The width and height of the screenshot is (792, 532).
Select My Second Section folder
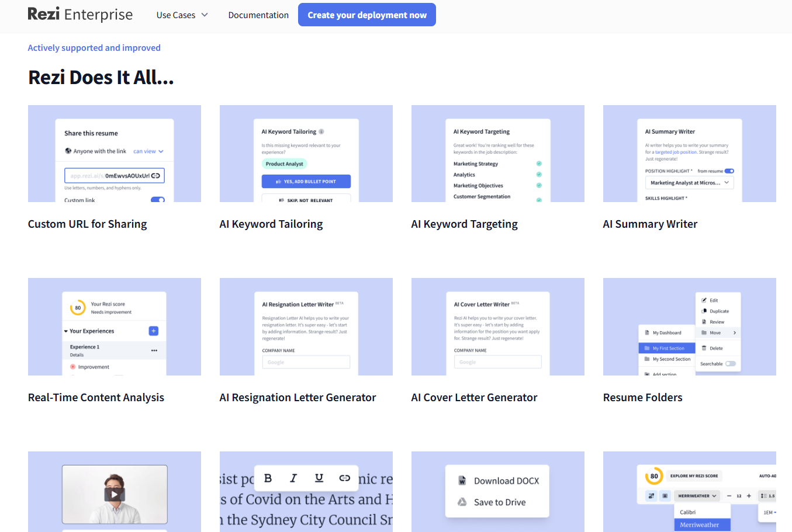coord(667,359)
